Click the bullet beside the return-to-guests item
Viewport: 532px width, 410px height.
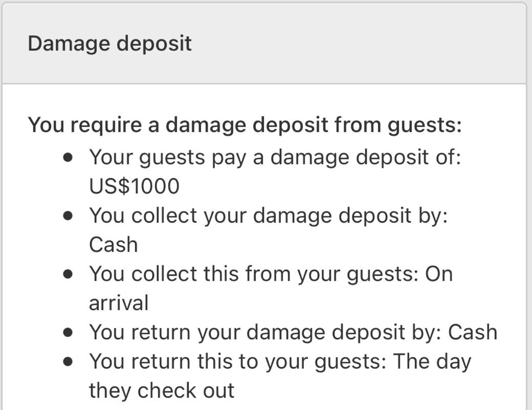click(68, 362)
